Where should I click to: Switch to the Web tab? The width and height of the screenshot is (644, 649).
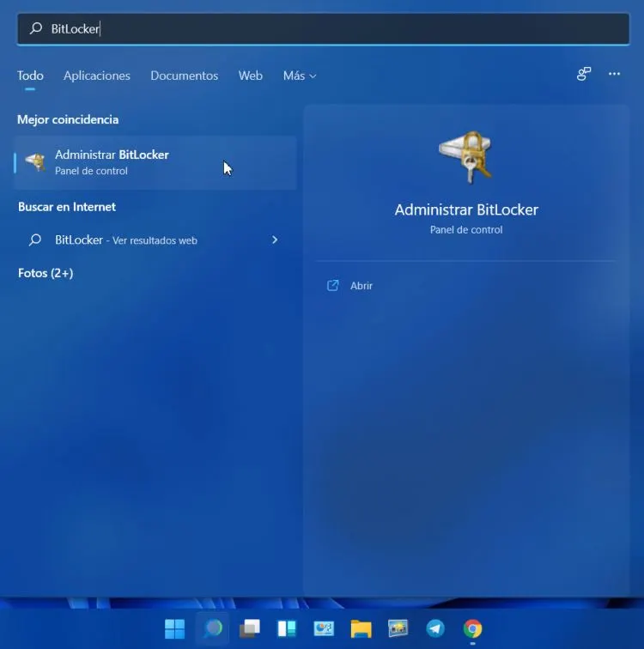click(251, 76)
